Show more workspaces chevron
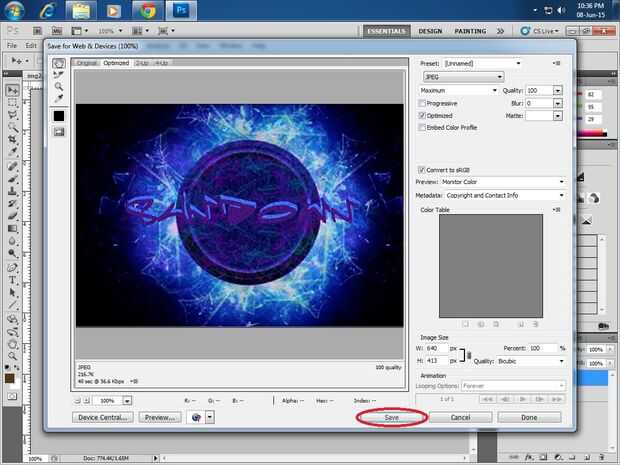The height and width of the screenshot is (465, 620). pyautogui.click(x=501, y=31)
